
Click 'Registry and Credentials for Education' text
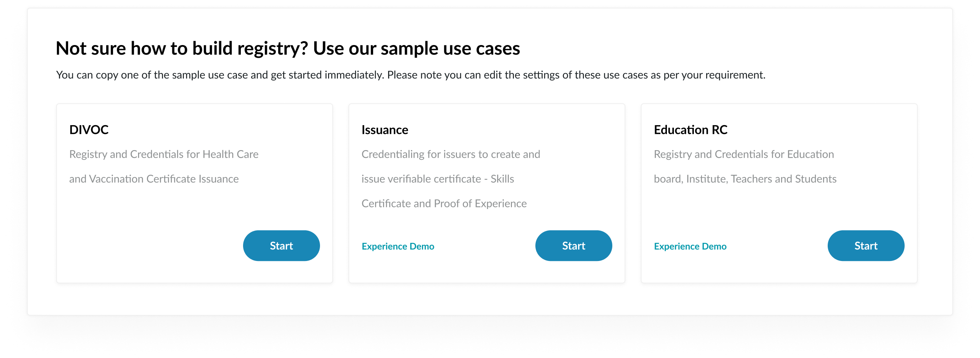[744, 154]
